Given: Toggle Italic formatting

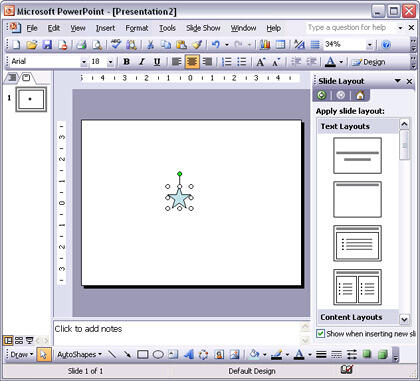Looking at the screenshot, I should pos(142,62).
